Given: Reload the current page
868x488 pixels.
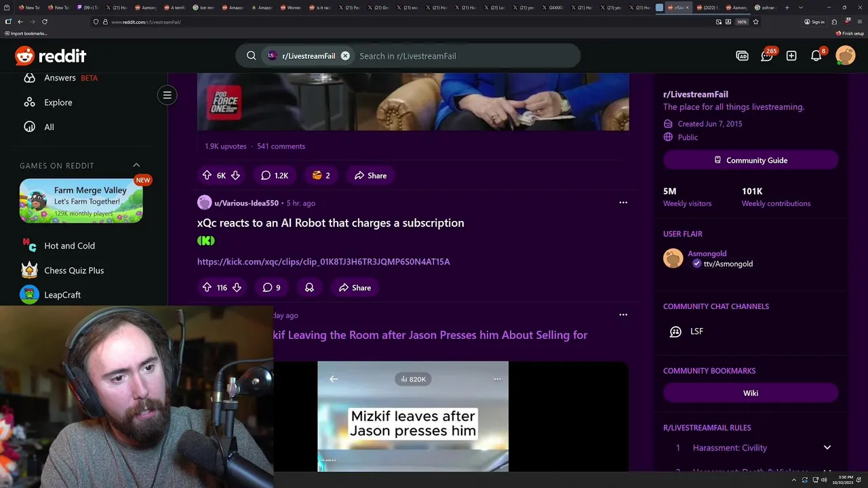Looking at the screenshot, I should pos(45,22).
